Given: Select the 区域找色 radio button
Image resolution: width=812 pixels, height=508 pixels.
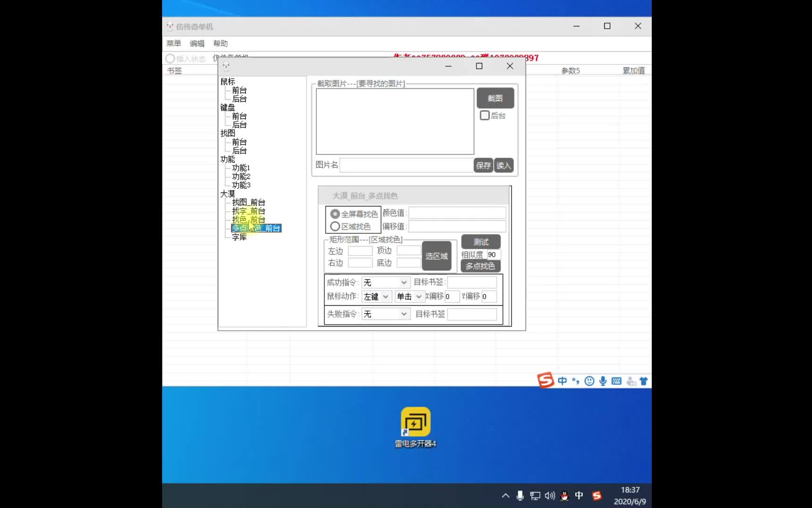Looking at the screenshot, I should point(335,226).
